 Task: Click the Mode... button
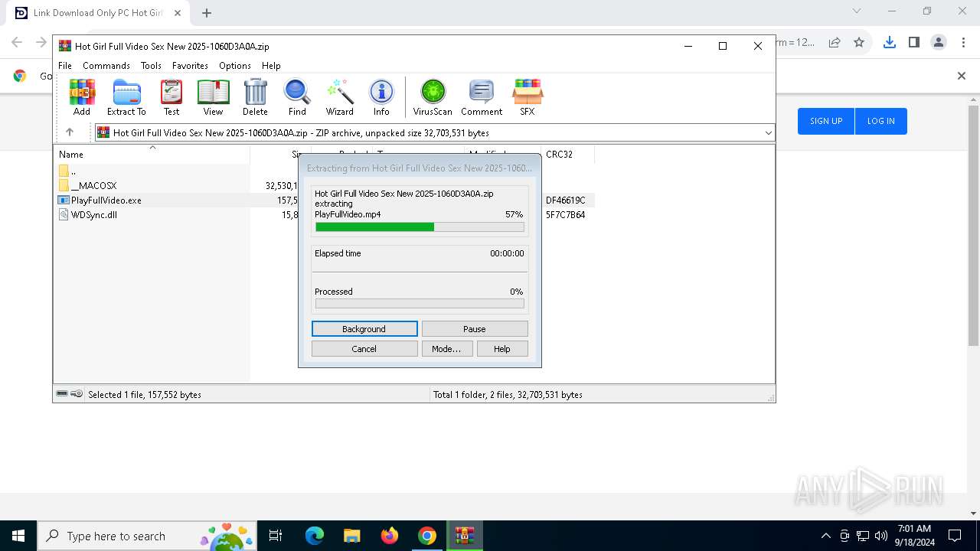click(446, 349)
